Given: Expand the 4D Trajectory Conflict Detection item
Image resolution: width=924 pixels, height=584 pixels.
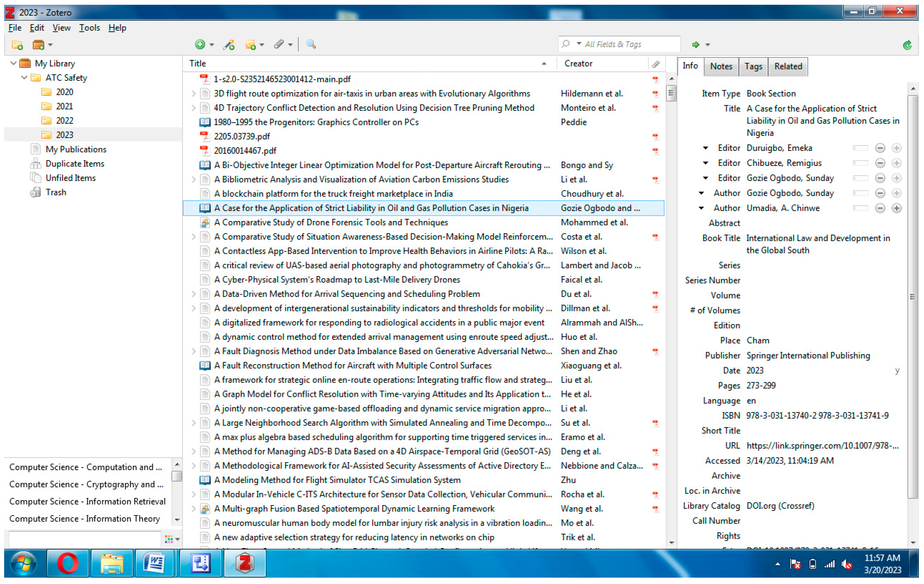Looking at the screenshot, I should (193, 108).
